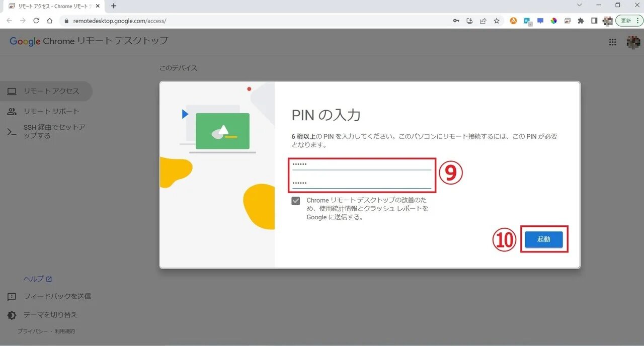Screen dimensions: 644x346
Task: Open リモート アクセス in sidebar
Action: coord(45,91)
